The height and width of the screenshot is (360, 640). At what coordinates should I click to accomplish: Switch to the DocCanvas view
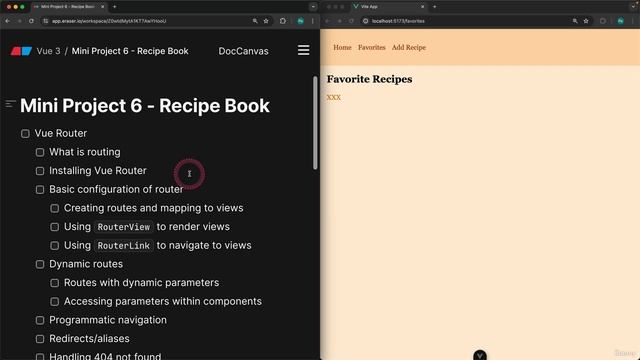pyautogui.click(x=243, y=51)
